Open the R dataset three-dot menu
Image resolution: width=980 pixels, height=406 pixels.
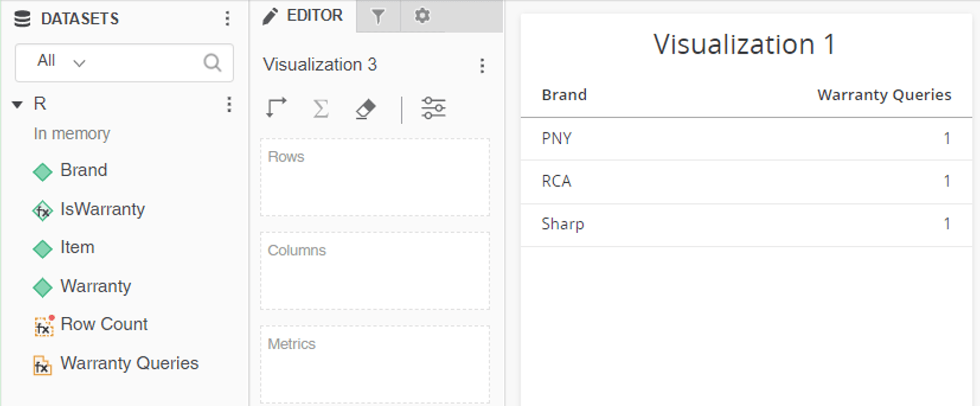coord(229,104)
